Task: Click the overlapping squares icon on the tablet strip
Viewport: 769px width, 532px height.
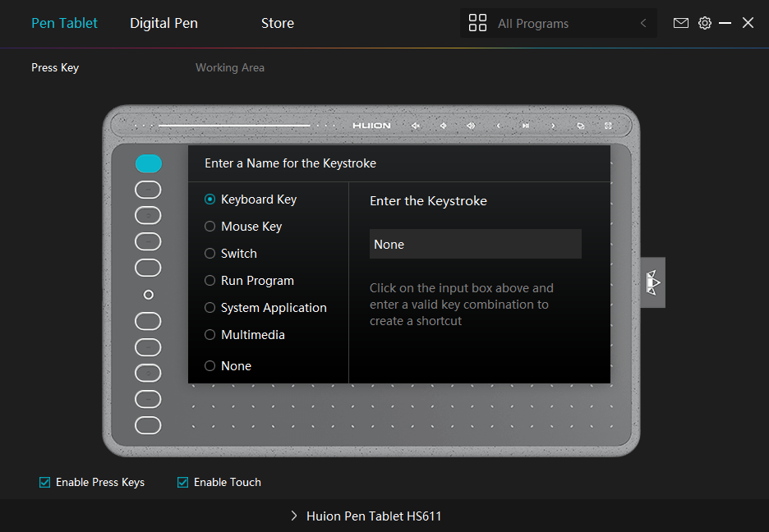Action: pyautogui.click(x=581, y=126)
